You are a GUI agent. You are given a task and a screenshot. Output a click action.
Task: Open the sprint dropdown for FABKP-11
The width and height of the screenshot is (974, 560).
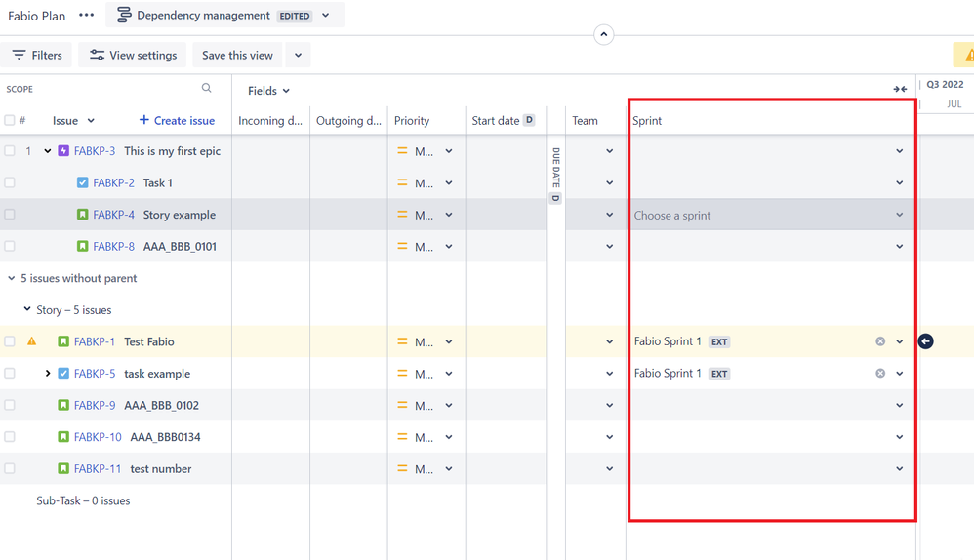point(900,468)
